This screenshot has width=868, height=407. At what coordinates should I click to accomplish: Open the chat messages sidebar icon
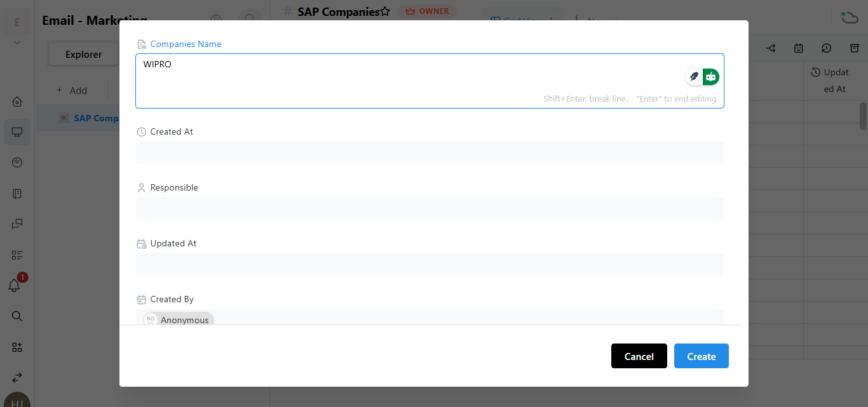coord(17,224)
